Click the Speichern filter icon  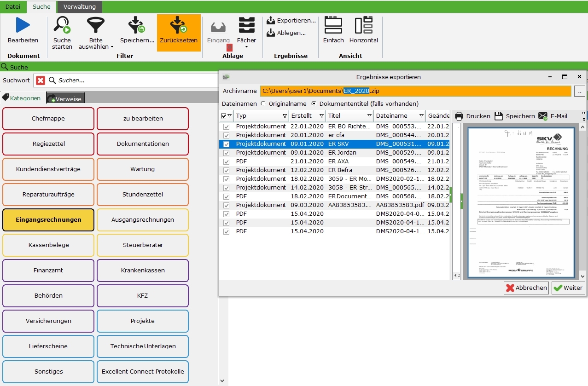(137, 25)
